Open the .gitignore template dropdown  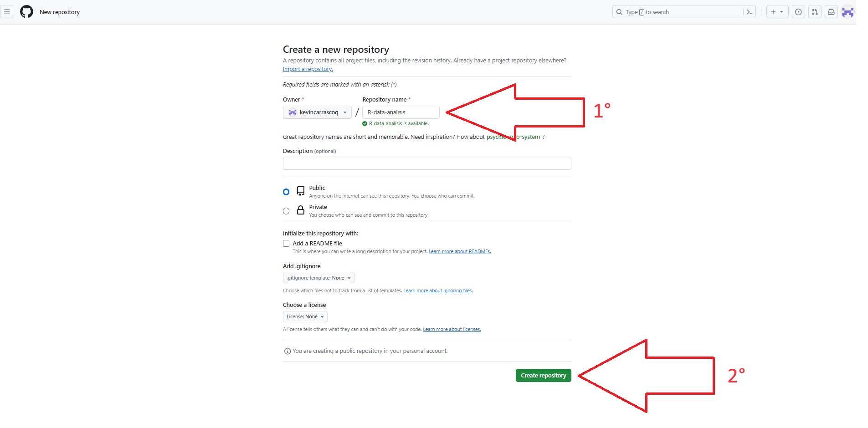pos(318,278)
